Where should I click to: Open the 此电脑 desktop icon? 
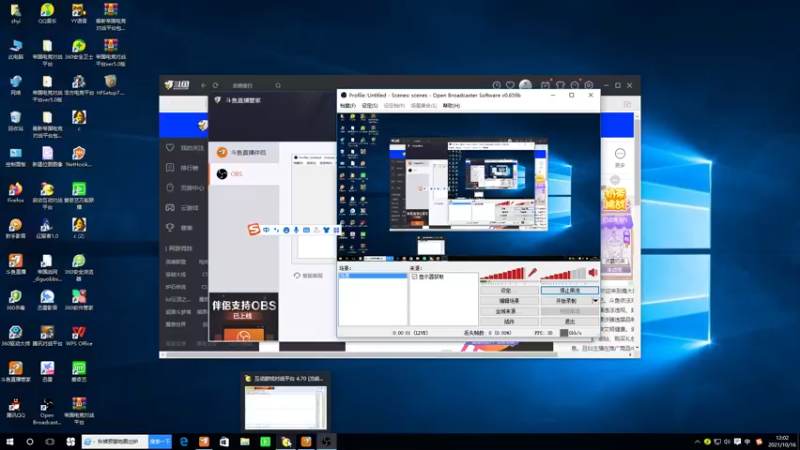[x=15, y=49]
